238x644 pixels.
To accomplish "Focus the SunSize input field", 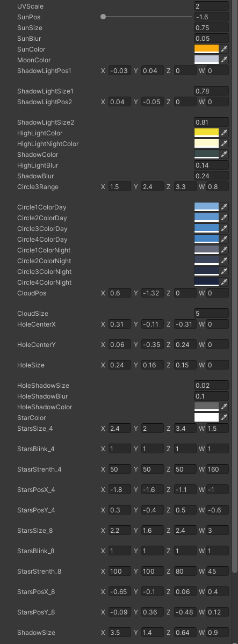I will [x=211, y=27].
